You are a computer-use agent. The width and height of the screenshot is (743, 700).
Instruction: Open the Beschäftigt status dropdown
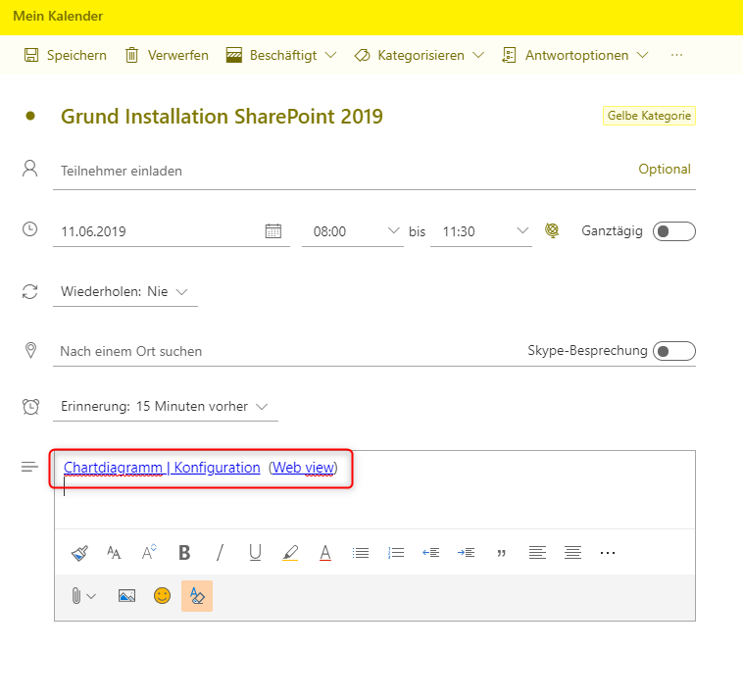pos(281,56)
